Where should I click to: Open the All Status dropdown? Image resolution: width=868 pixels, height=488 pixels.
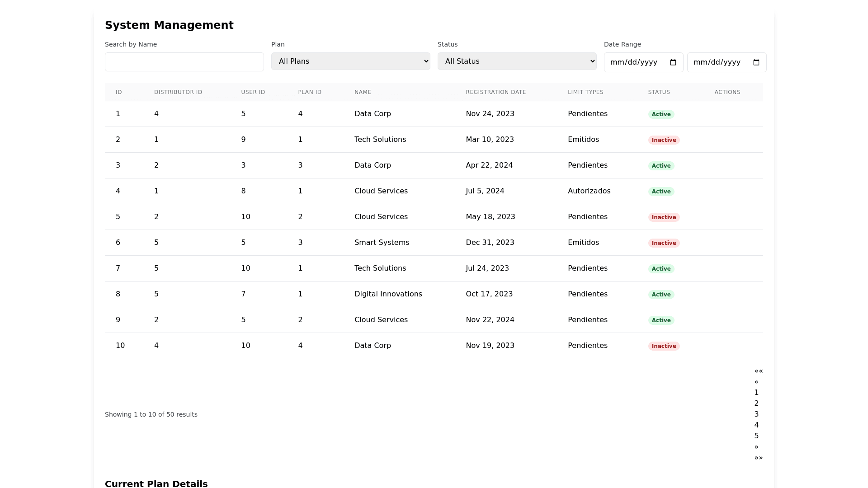coord(517,61)
